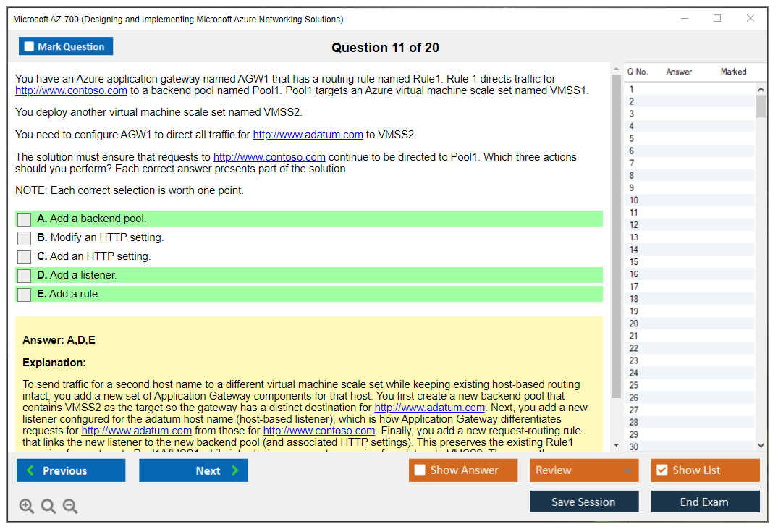778x532 pixels.
Task: Click the question pane scroll-up arrow
Action: tap(616, 70)
